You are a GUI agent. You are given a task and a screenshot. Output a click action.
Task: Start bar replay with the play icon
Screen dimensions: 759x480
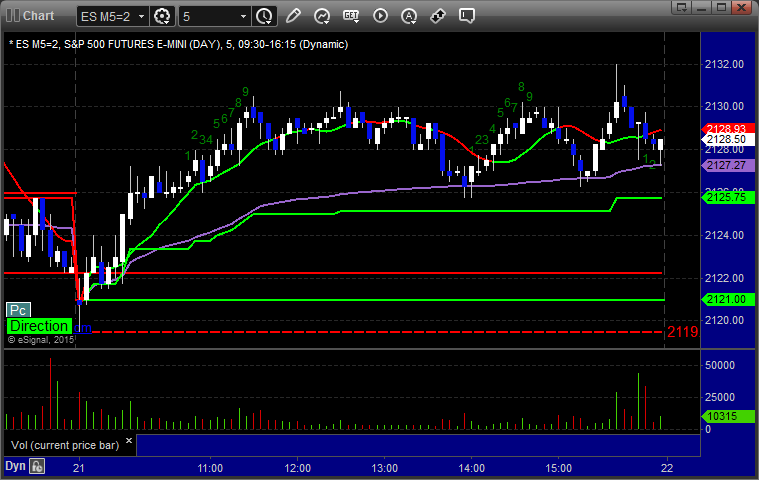[x=380, y=16]
